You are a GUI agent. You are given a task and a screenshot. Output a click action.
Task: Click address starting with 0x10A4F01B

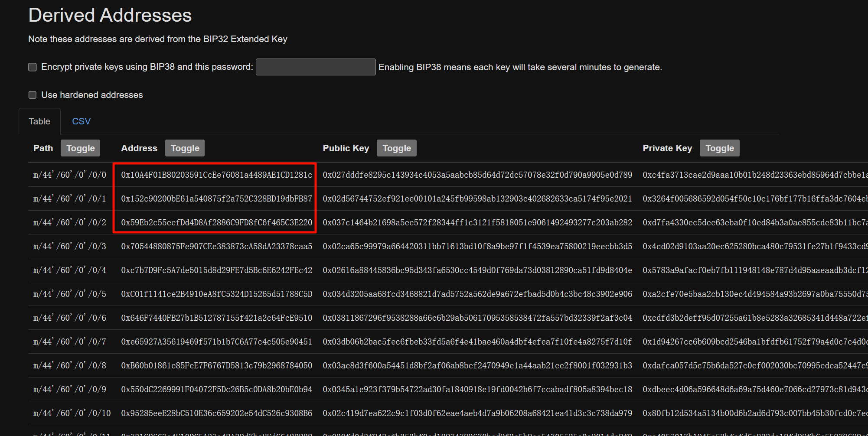tap(216, 175)
